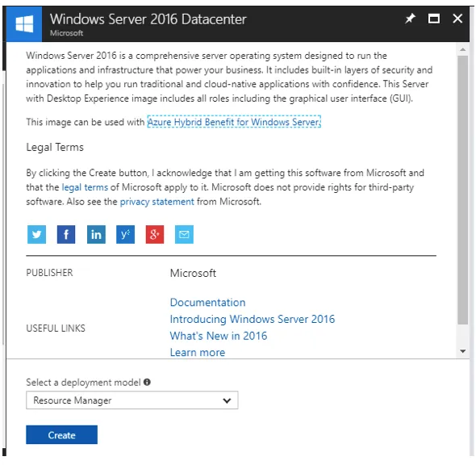Follow the Learn more link

[x=198, y=353]
